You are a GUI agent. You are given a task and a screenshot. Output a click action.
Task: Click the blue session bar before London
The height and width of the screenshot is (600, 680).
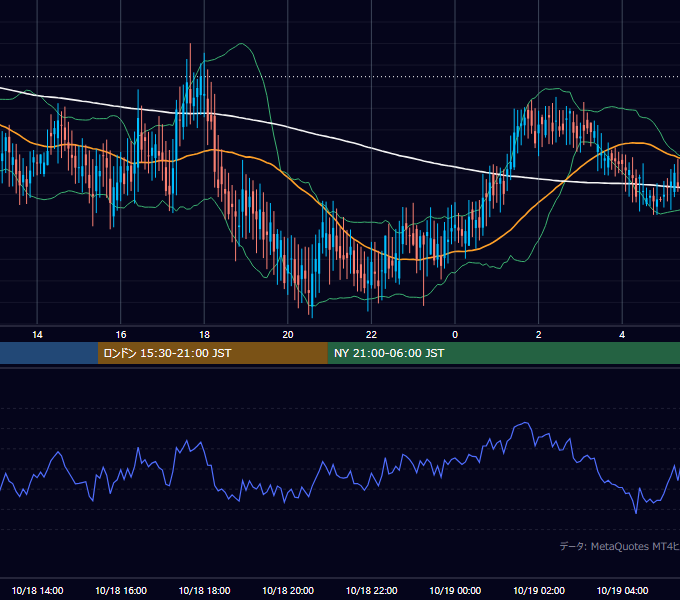point(49,353)
